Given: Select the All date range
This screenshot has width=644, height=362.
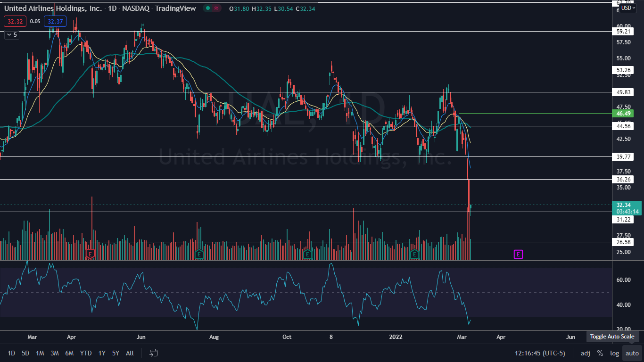Looking at the screenshot, I should [130, 353].
